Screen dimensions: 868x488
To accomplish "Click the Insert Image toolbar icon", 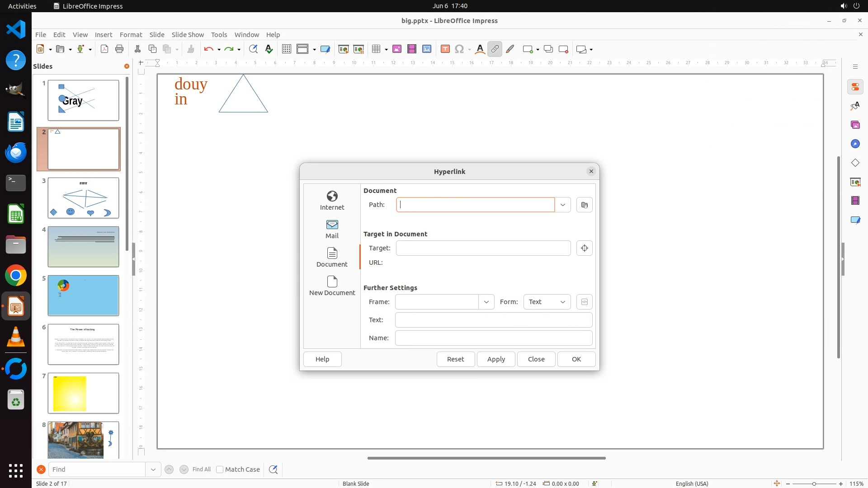I will [x=396, y=49].
